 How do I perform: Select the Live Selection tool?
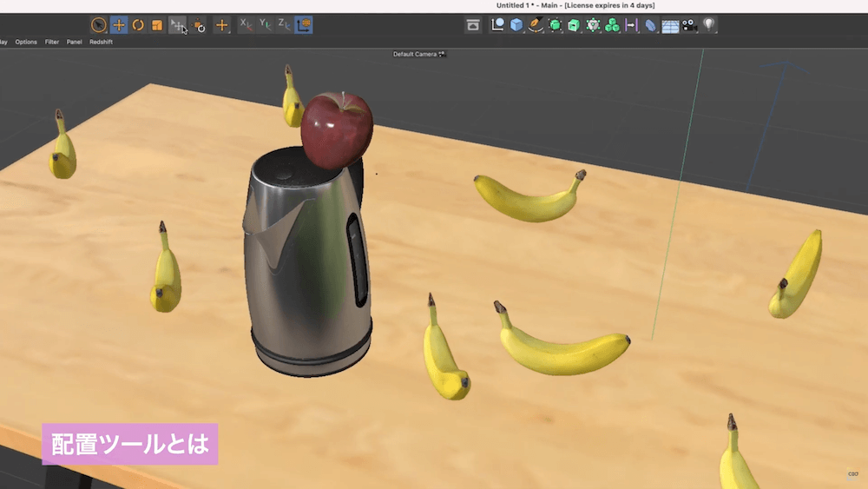[x=99, y=25]
